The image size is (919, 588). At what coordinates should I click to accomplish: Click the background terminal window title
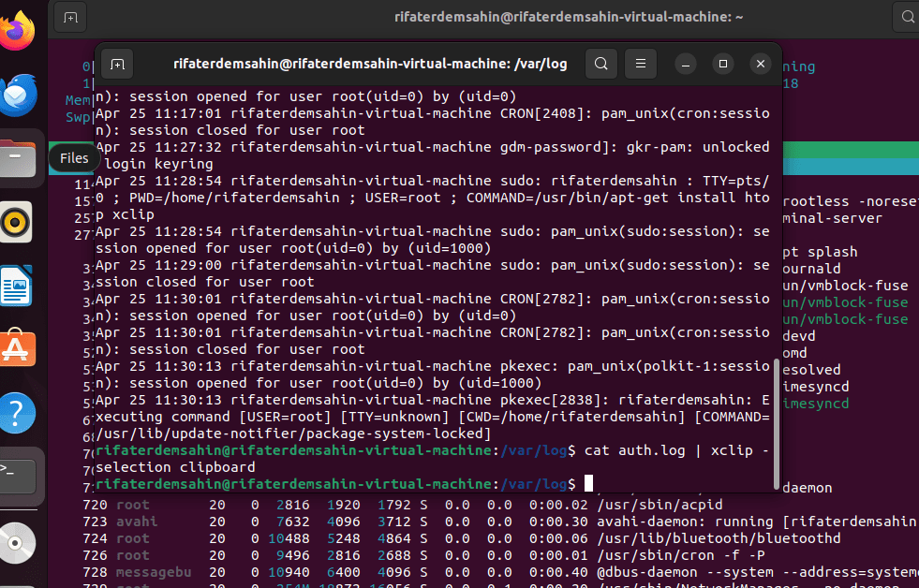[x=569, y=17]
